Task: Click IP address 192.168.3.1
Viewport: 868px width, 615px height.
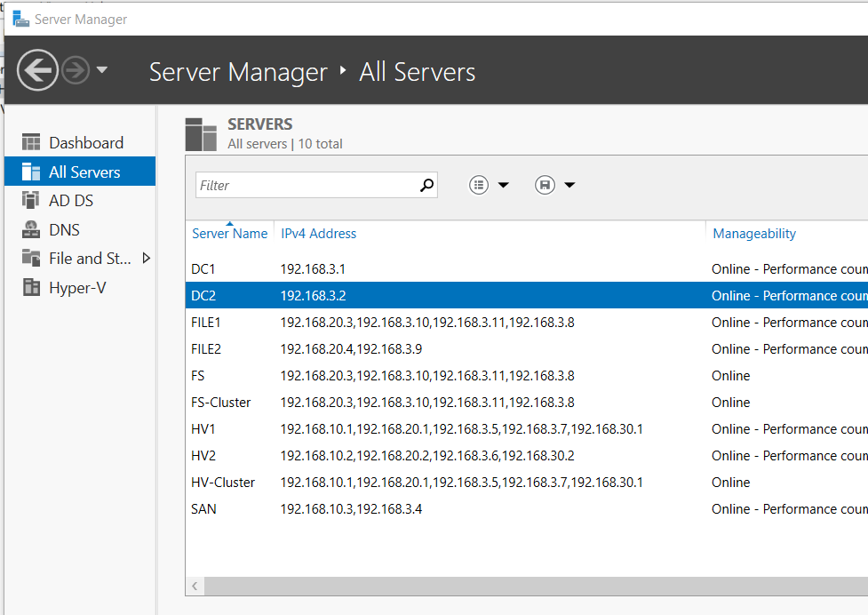Action: tap(313, 269)
